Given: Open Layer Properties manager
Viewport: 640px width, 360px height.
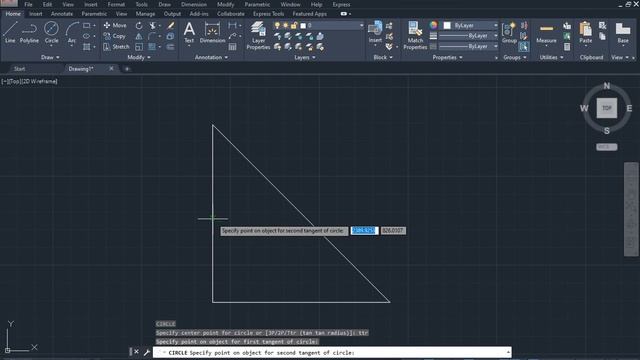Looking at the screenshot, I should 258,36.
